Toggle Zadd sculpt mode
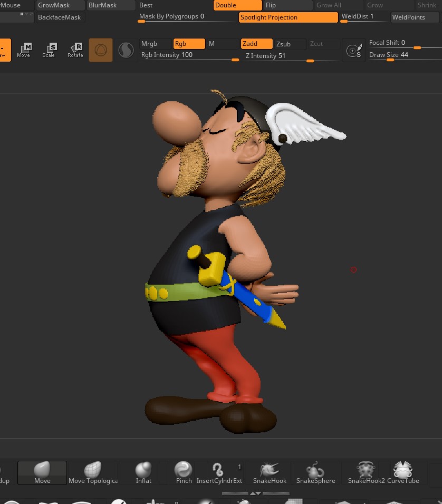Viewport: 442px width, 504px height. [256, 44]
